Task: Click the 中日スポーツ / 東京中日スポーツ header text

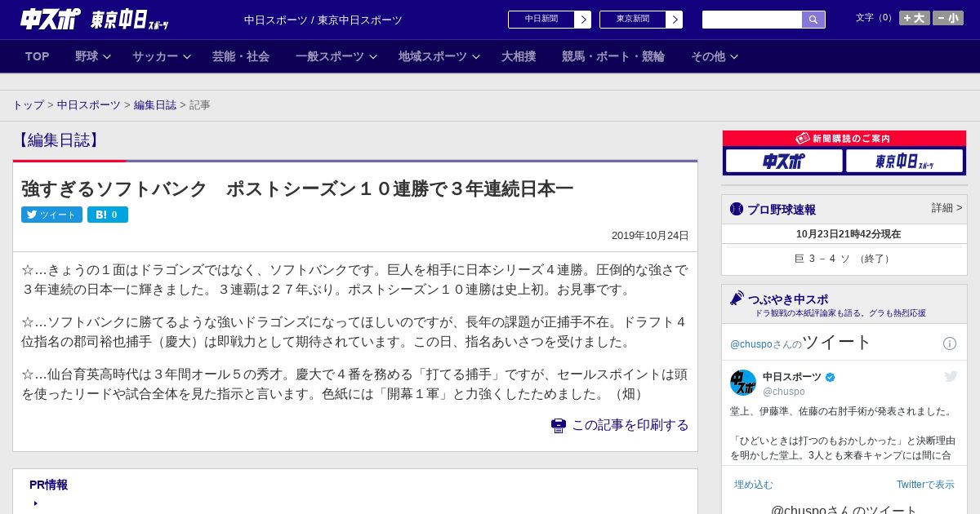Action: pos(323,20)
